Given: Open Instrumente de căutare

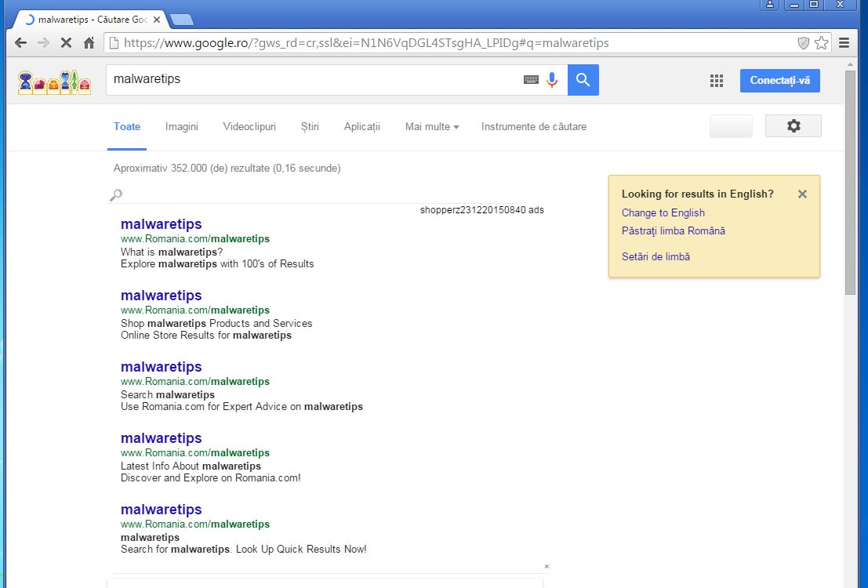Looking at the screenshot, I should 534,126.
